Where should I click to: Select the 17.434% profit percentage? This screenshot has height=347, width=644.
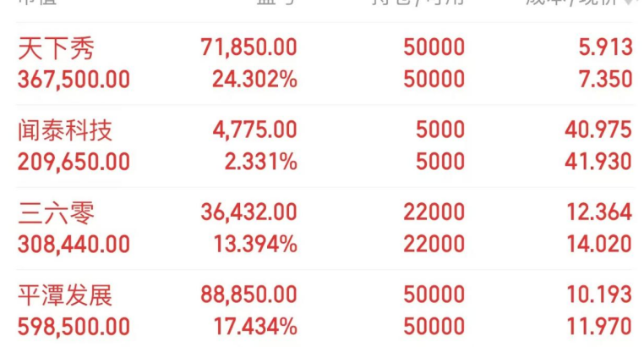coord(254,326)
